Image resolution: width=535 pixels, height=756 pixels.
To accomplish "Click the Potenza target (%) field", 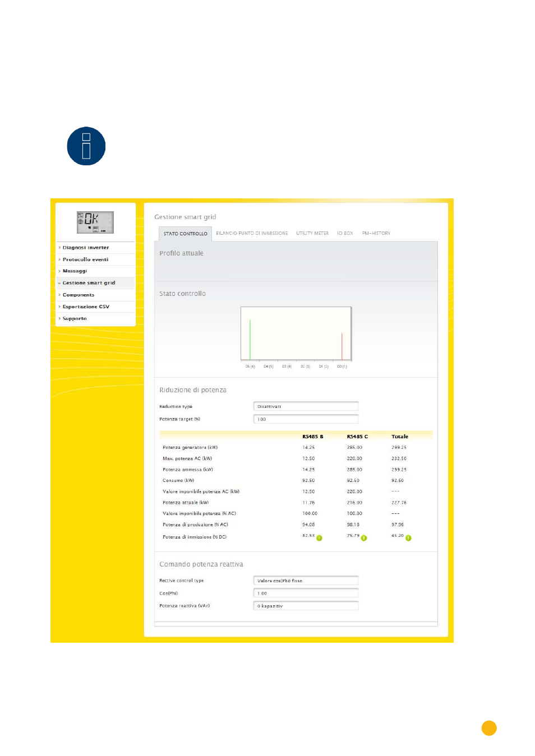I will point(306,419).
